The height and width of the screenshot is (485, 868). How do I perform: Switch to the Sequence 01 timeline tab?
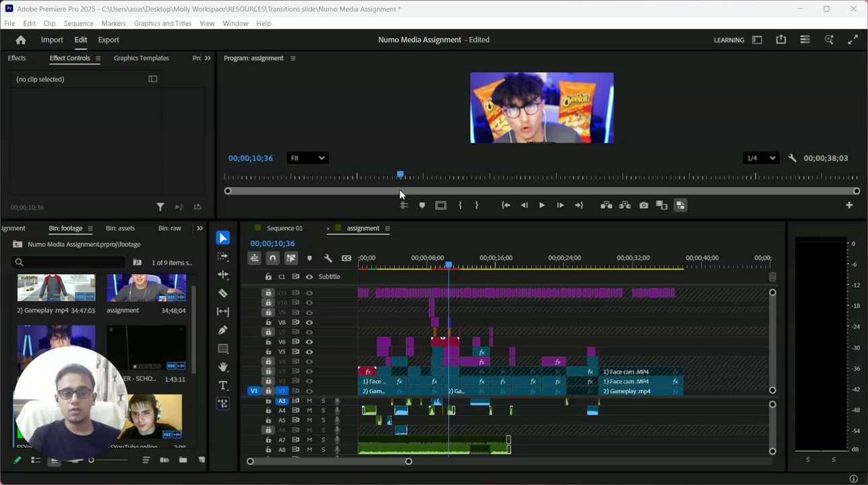[x=284, y=228]
